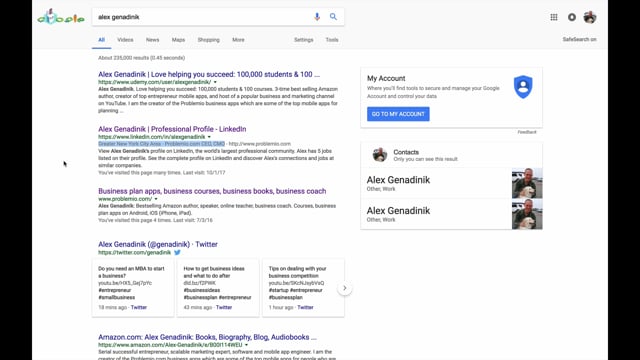Activate voice search microphone icon
640x360 pixels.
point(317,17)
